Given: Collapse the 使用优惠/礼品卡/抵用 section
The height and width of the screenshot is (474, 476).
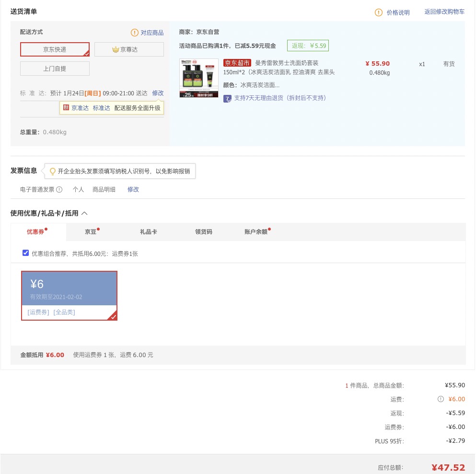Looking at the screenshot, I should pos(85,213).
